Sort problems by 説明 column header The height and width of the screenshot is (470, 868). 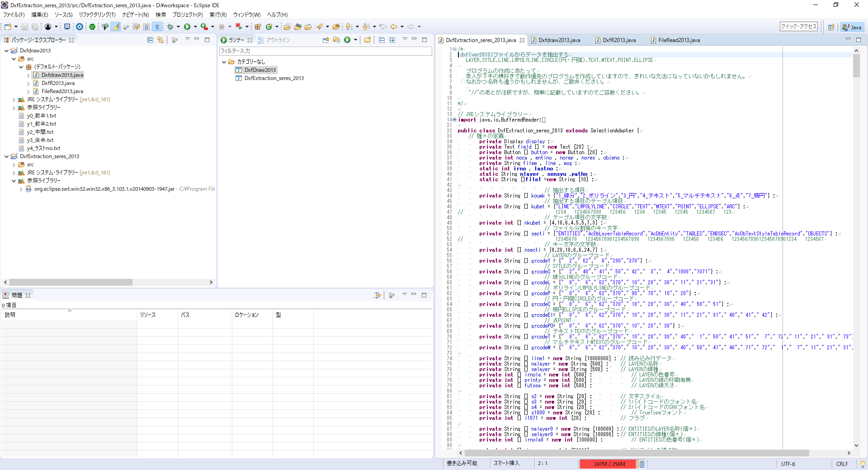point(69,315)
